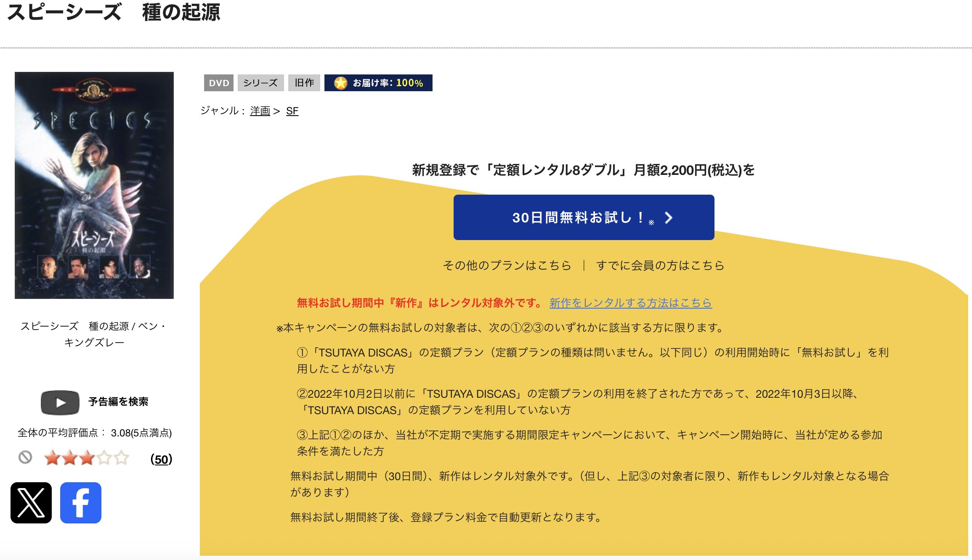This screenshot has width=972, height=560.
Task: Click the シリーズ tag badge
Action: 260,83
